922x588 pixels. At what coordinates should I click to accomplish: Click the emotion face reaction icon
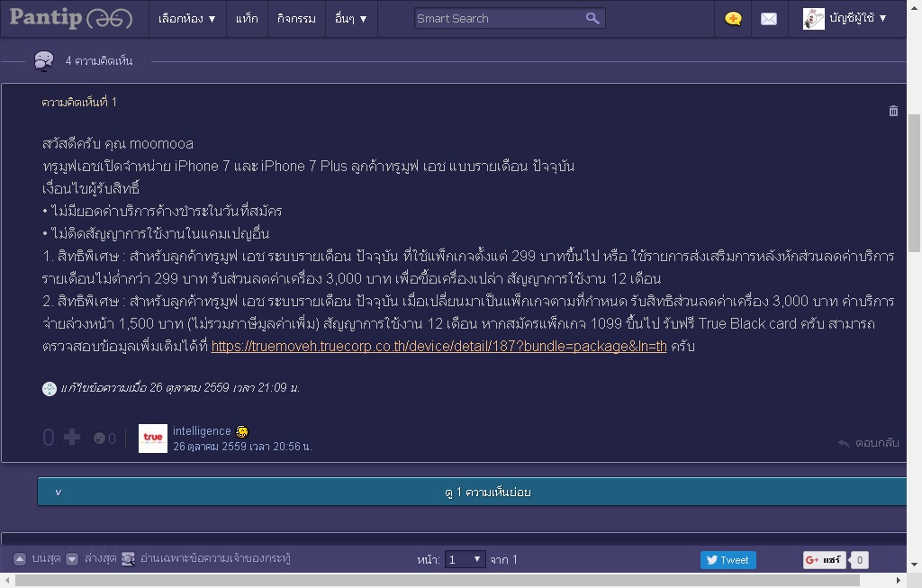pyautogui.click(x=99, y=438)
